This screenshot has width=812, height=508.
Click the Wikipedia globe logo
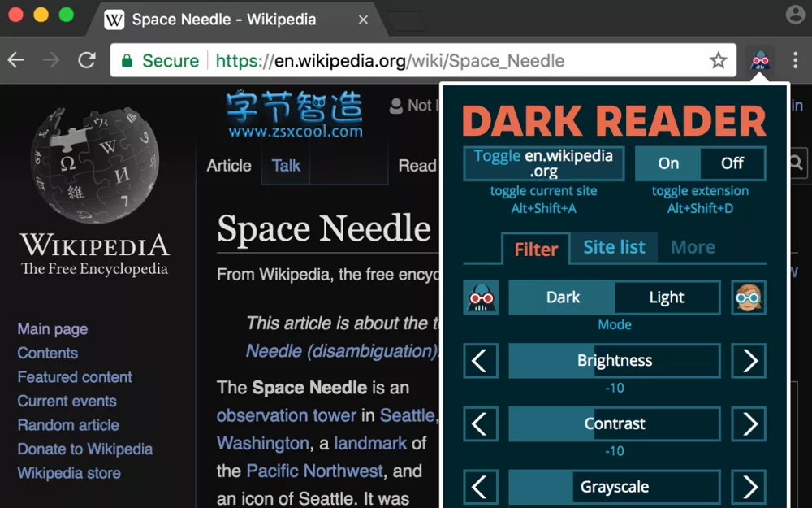click(95, 165)
